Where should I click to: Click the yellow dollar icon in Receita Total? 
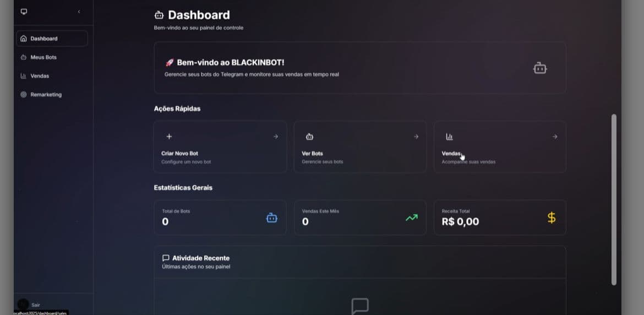point(552,218)
